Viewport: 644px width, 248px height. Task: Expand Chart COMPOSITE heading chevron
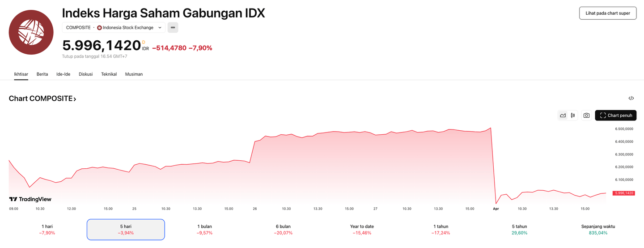[75, 99]
